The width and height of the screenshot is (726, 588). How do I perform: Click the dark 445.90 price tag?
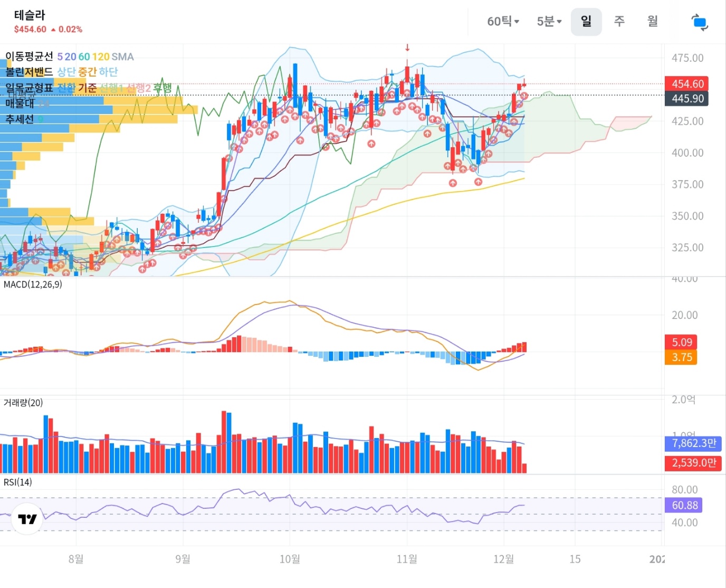tap(687, 99)
